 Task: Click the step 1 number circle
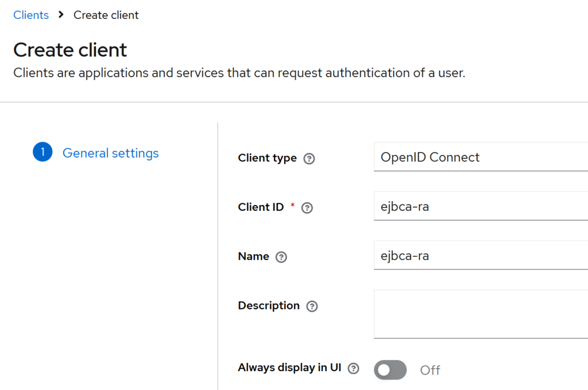[42, 153]
